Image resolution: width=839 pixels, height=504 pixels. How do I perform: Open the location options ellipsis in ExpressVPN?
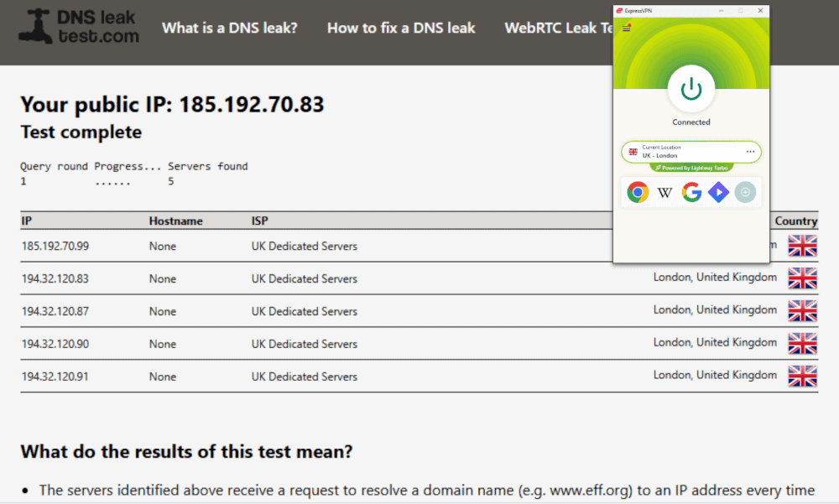coord(750,152)
